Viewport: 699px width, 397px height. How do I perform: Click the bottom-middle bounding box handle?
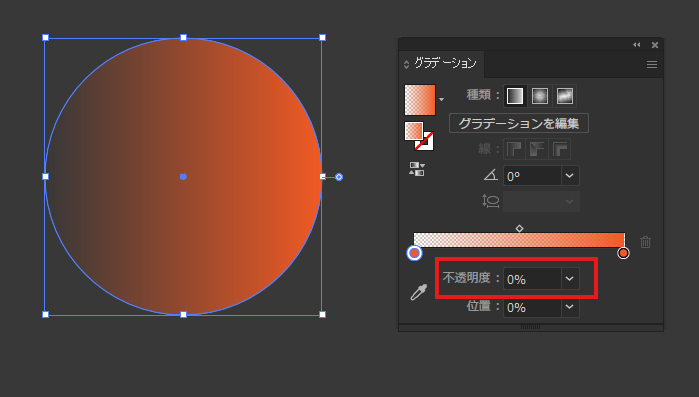183,315
